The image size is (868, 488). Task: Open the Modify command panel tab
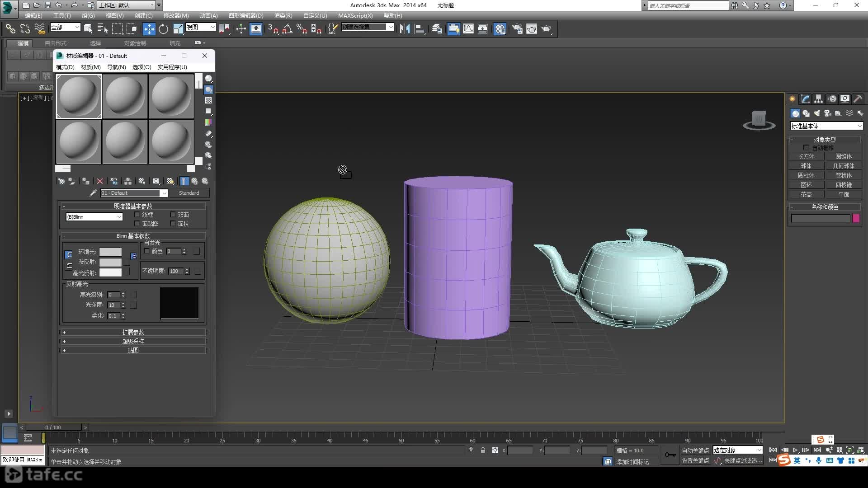click(805, 99)
